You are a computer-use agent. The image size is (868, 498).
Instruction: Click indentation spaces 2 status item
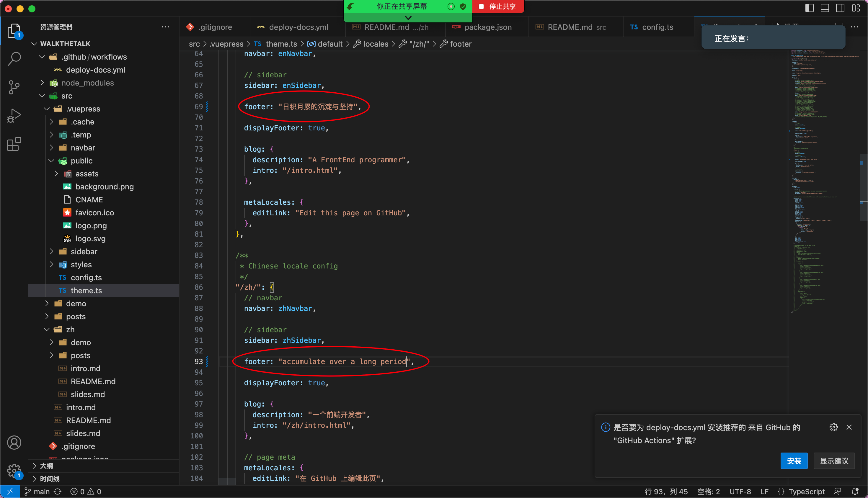tap(709, 492)
